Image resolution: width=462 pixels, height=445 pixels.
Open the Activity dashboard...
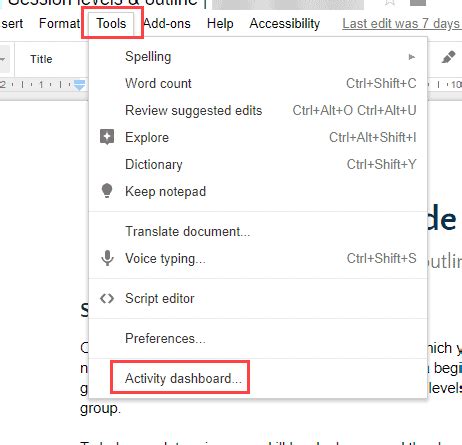[x=258, y=379]
